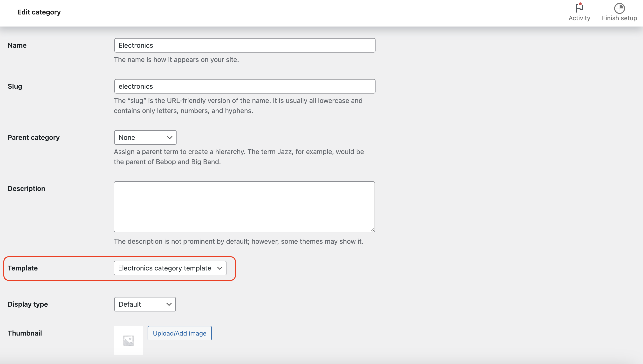Viewport: 643px width, 364px height.
Task: Open the Template dropdown
Action: click(170, 268)
